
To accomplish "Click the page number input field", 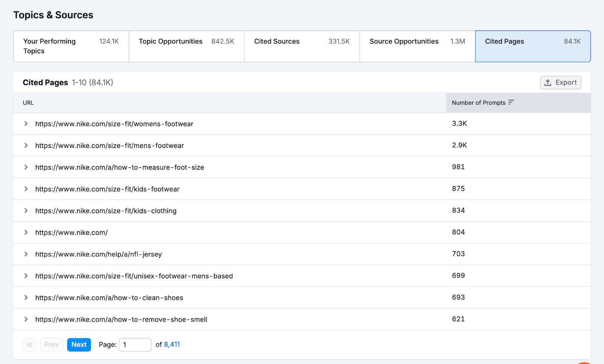I will click(135, 344).
